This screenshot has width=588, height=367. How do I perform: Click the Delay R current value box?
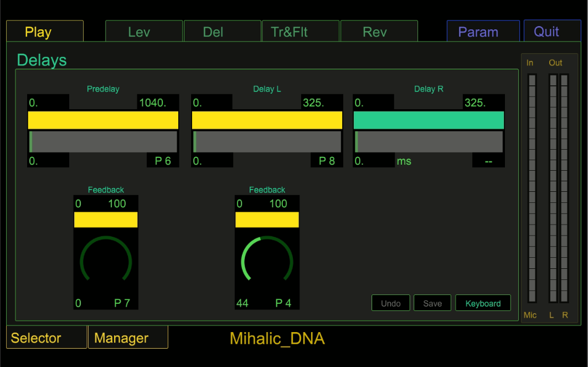(x=374, y=161)
